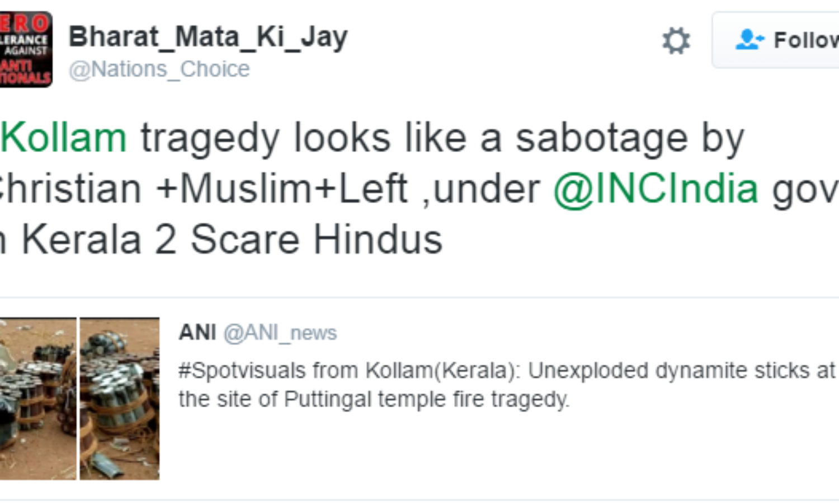Viewport: 839px width, 504px height.
Task: Click 'Puttingal temple fire tragedy' text
Action: pos(427,399)
